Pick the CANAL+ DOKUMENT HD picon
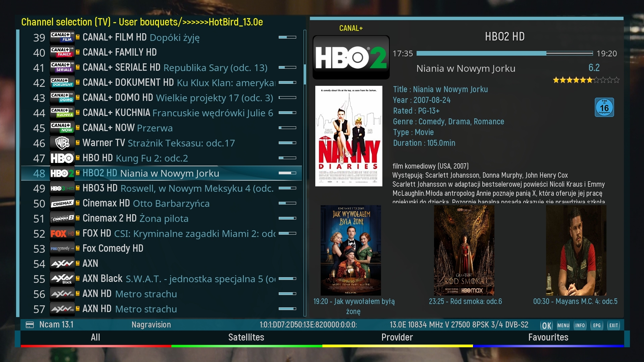The height and width of the screenshot is (362, 644). (62, 82)
